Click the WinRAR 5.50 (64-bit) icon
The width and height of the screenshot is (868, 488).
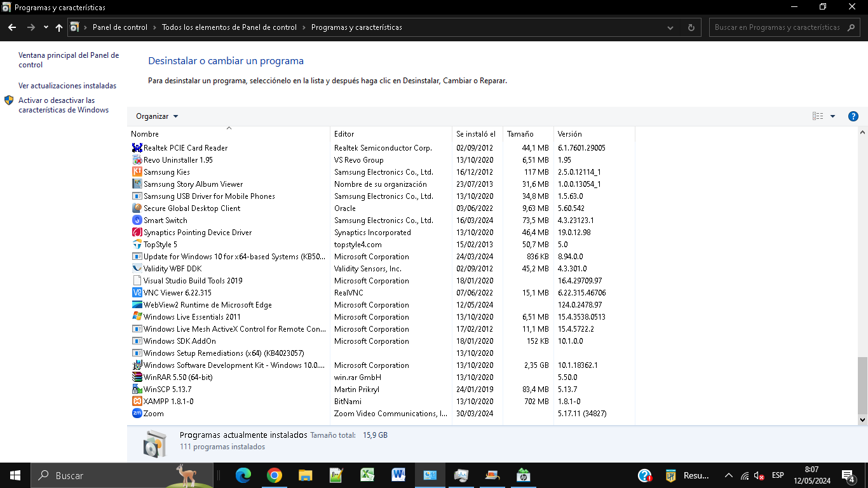137,377
